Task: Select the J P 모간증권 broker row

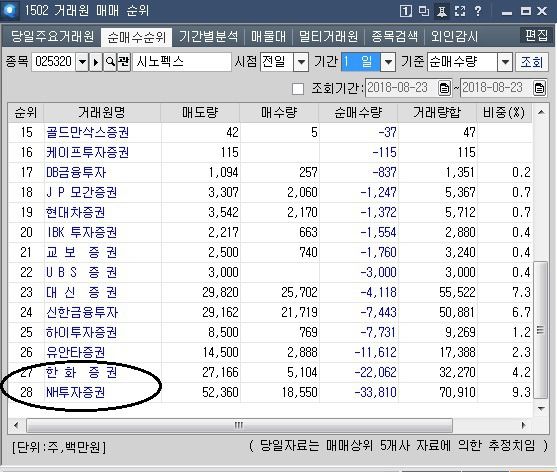Action: [x=270, y=192]
